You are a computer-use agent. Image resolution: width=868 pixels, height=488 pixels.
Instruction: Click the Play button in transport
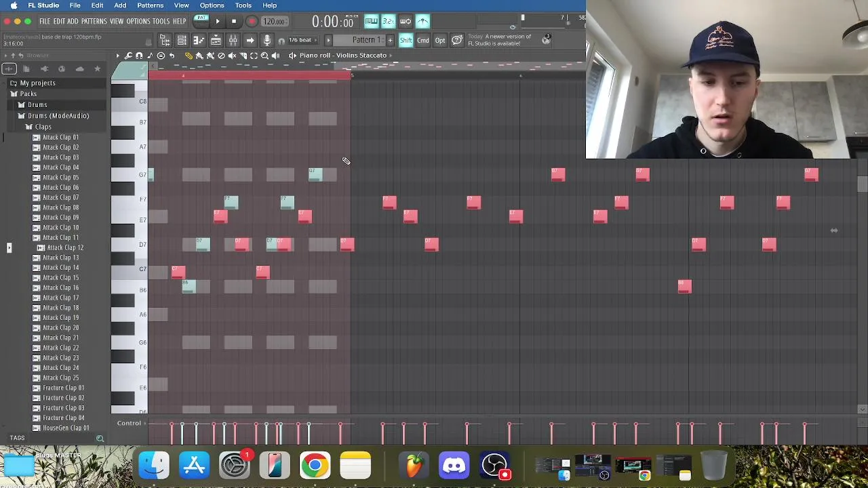pyautogui.click(x=218, y=21)
